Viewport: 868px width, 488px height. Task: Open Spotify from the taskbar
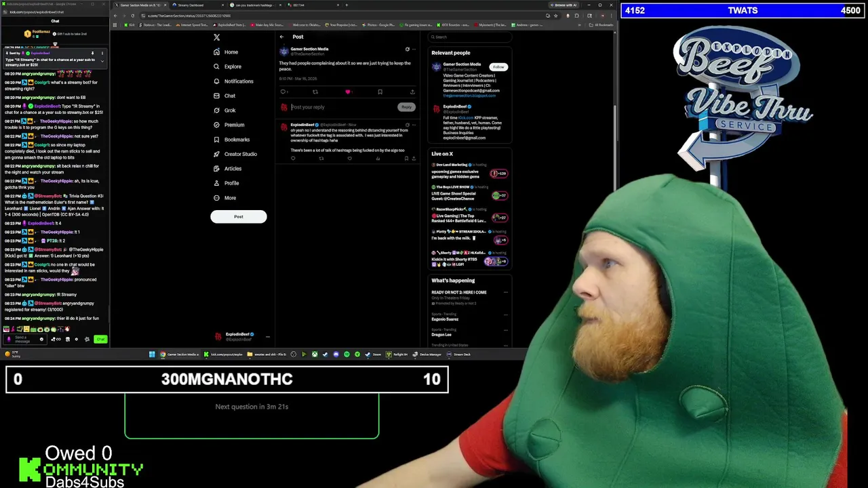point(347,354)
